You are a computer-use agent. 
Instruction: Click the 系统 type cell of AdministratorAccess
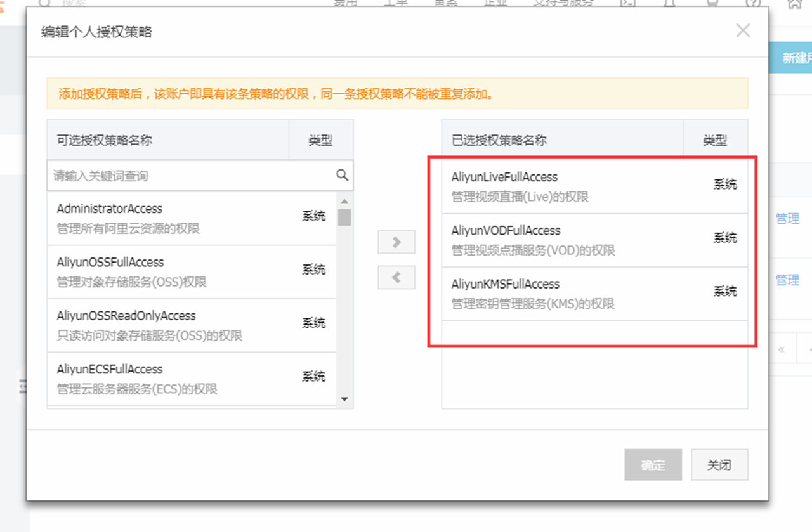313,216
